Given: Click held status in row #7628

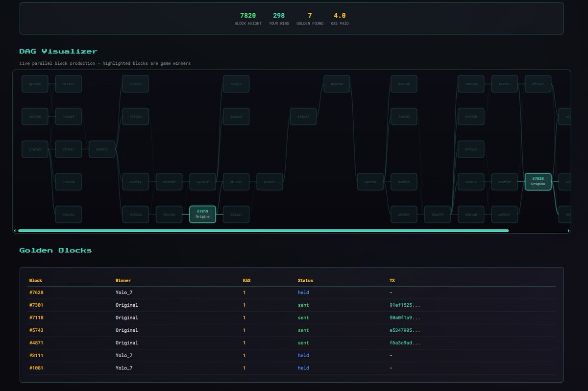Looking at the screenshot, I should (x=303, y=293).
